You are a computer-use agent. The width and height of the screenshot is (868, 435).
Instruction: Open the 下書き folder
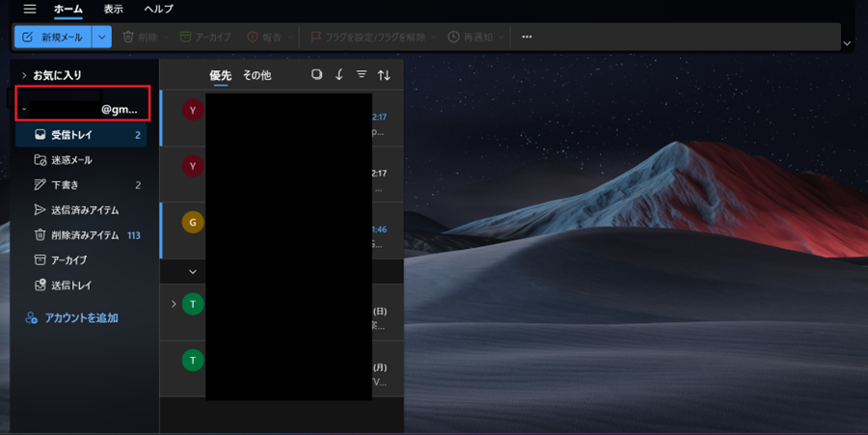pyautogui.click(x=64, y=185)
